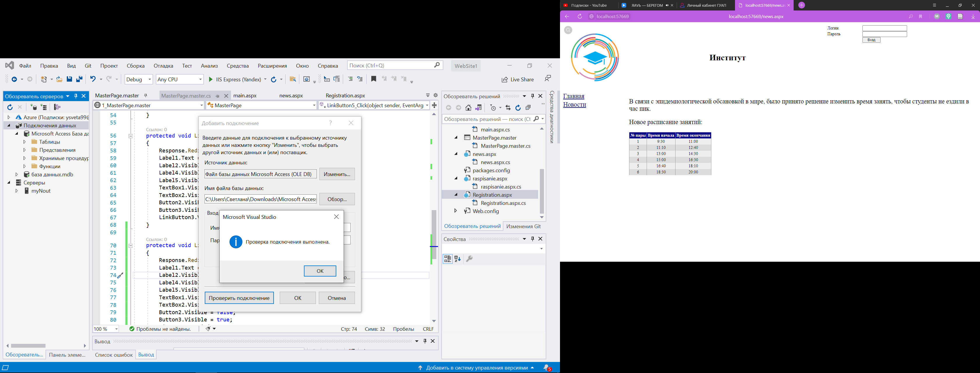
Task: Click the wrench Property Pages icon in the Properties panel
Action: point(470,259)
